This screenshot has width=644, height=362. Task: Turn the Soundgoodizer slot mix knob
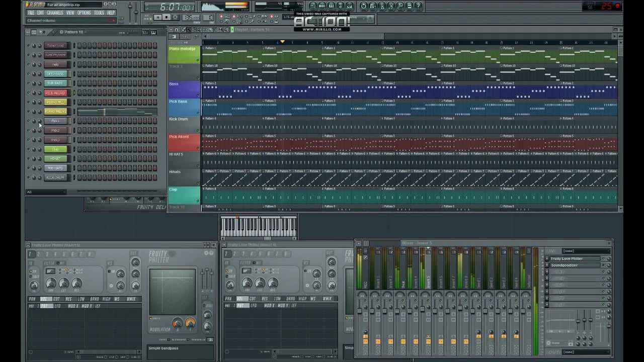[x=609, y=265]
